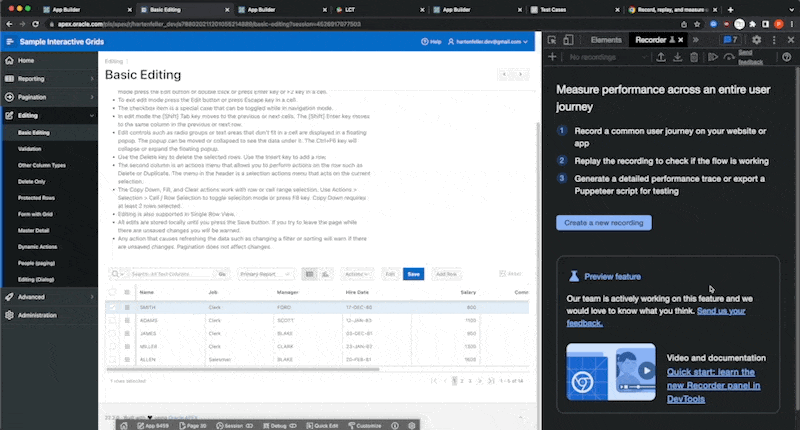800x430 pixels.
Task: Click the import recording upload icon
Action: coord(662,57)
